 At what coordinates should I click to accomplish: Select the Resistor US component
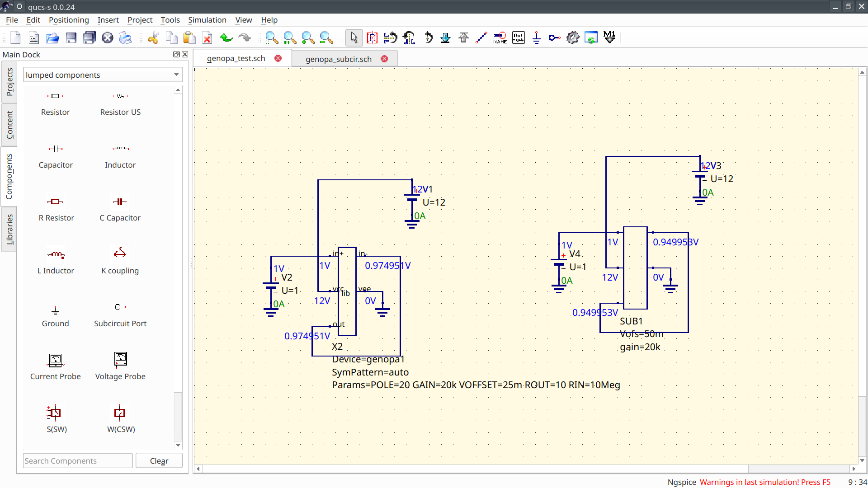(120, 103)
